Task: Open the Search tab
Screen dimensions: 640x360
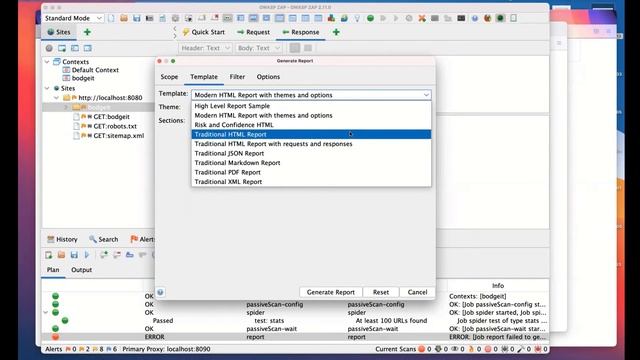Action: pyautogui.click(x=104, y=239)
